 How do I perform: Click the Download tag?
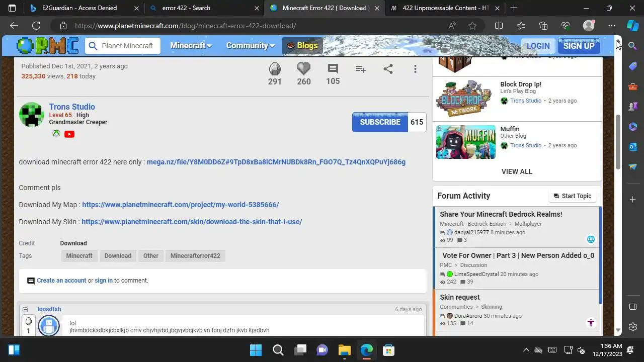point(118,256)
